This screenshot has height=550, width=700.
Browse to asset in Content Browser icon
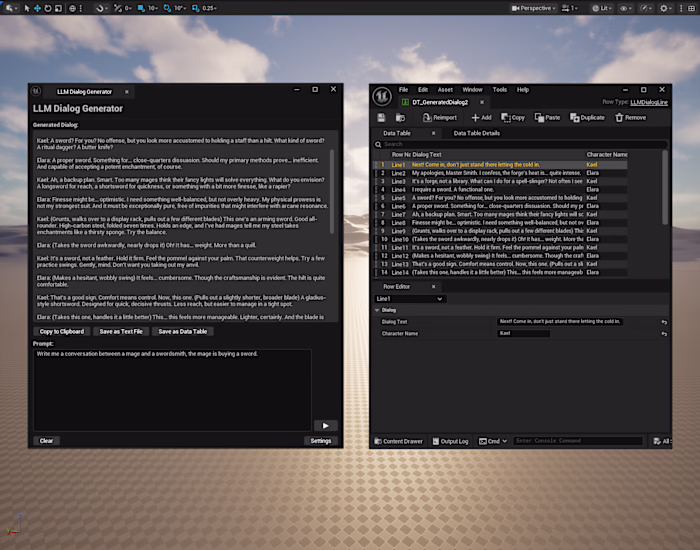click(x=400, y=117)
